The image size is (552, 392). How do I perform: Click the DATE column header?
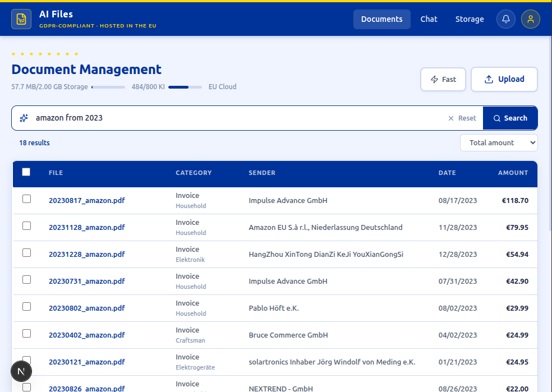pyautogui.click(x=447, y=173)
